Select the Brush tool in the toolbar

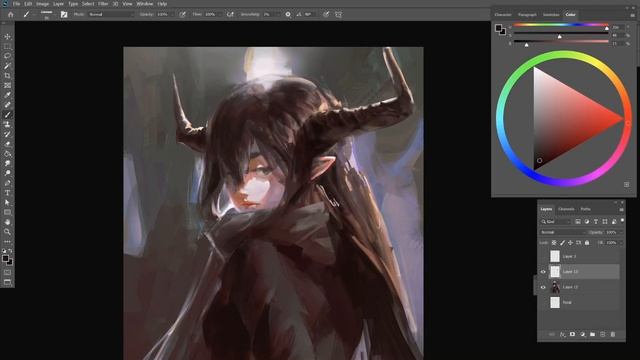[x=7, y=115]
